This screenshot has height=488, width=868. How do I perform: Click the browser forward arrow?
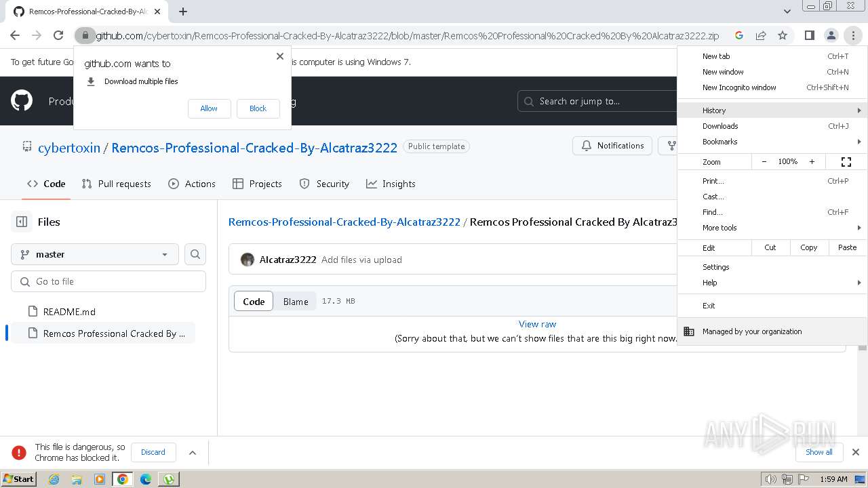tap(37, 35)
